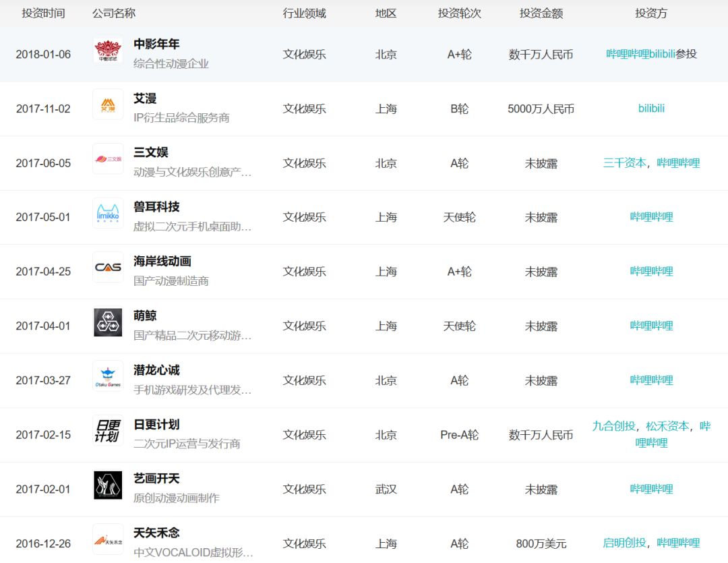Open the 兽耳科技 limikko logo
The image size is (728, 563).
tap(108, 214)
